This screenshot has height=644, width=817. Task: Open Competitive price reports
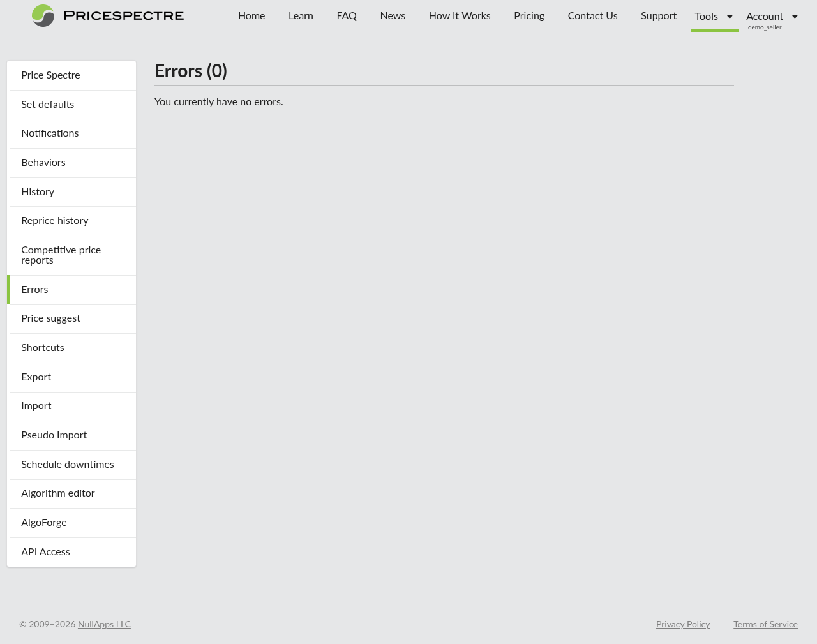61,255
